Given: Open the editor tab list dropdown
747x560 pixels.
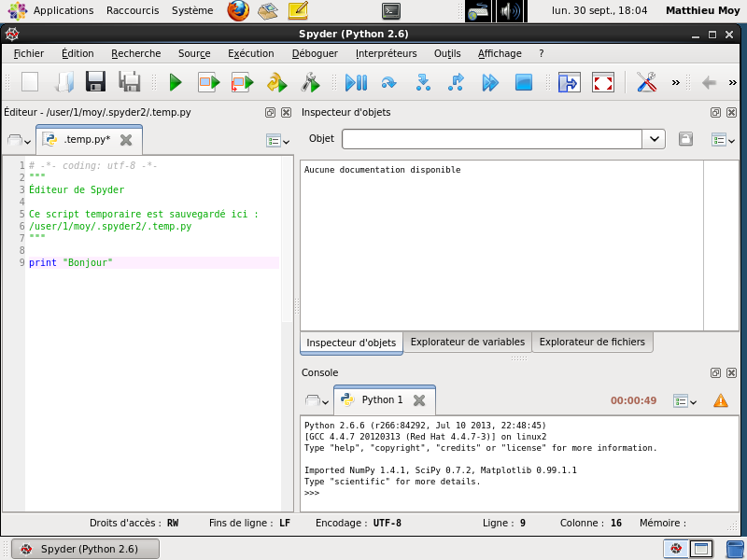Looking at the screenshot, I should coord(19,141).
